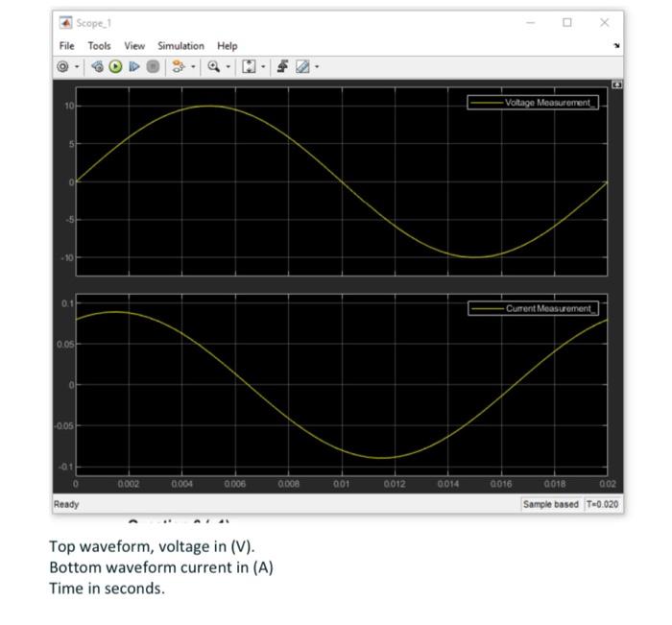Click the Scale Axes Limits icon
Image resolution: width=672 pixels, height=625 pixels.
tap(249, 67)
